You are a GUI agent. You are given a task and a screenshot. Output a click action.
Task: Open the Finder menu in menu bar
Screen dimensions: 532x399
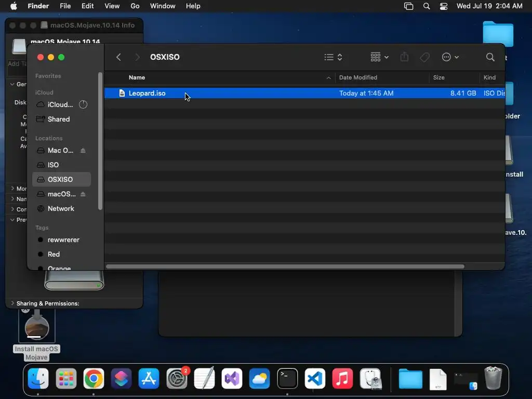[x=38, y=6]
